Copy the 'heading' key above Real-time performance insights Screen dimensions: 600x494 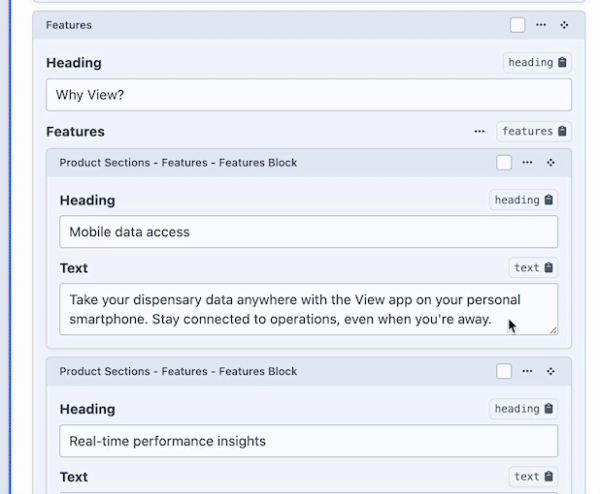[x=549, y=409]
